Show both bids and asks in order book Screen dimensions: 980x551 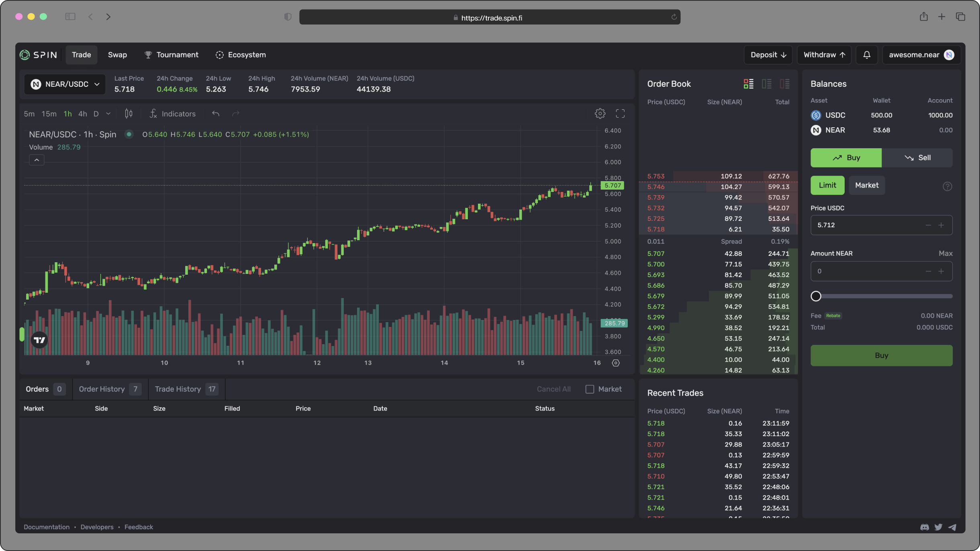749,84
